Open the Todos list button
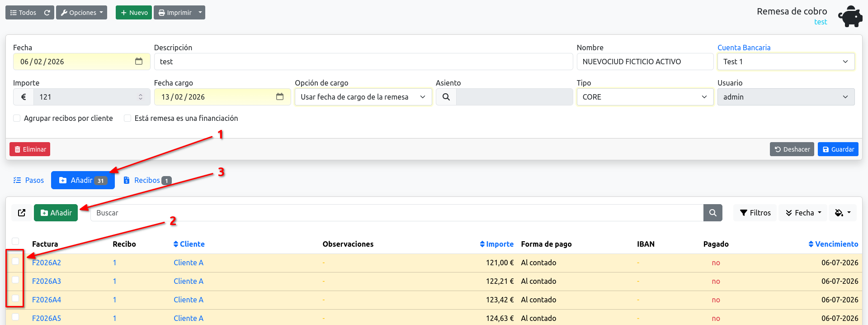This screenshot has height=325, width=868. (23, 13)
